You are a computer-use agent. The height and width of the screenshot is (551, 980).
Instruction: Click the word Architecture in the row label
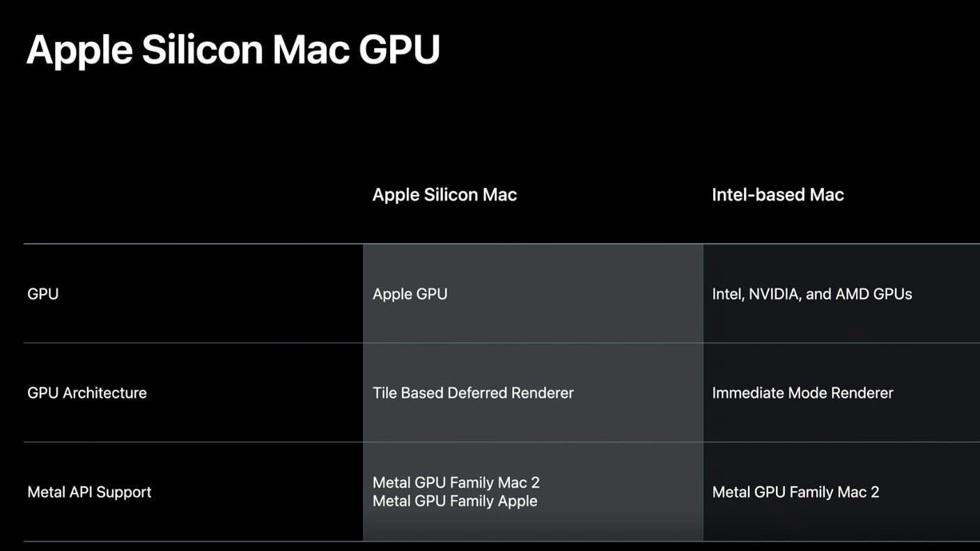(x=104, y=393)
